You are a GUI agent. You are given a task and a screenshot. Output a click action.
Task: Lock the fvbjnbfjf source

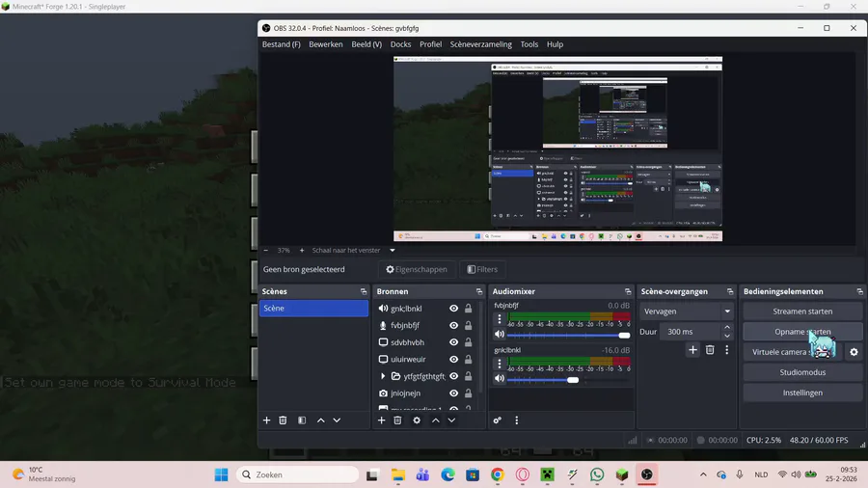[x=469, y=325]
